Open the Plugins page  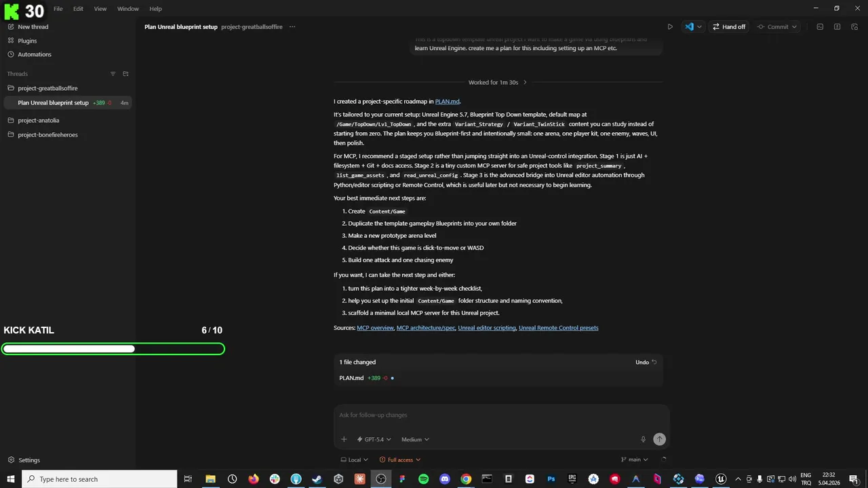[x=22, y=41]
